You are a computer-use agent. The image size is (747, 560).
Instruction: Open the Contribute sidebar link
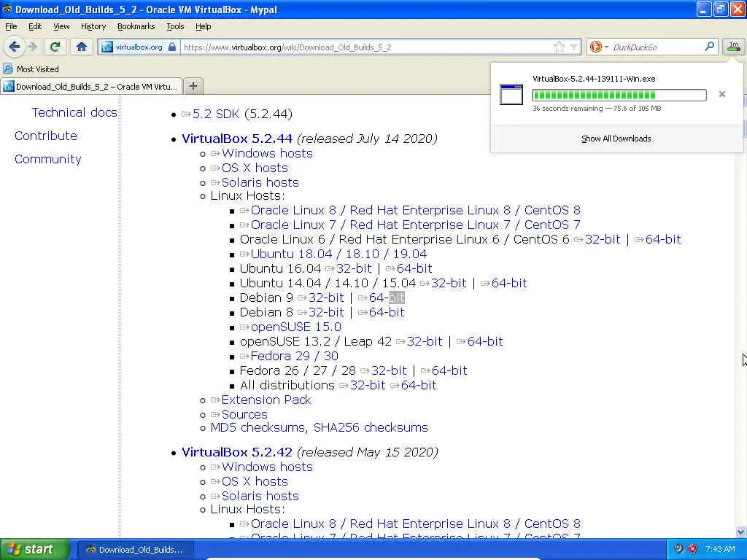[x=46, y=136]
